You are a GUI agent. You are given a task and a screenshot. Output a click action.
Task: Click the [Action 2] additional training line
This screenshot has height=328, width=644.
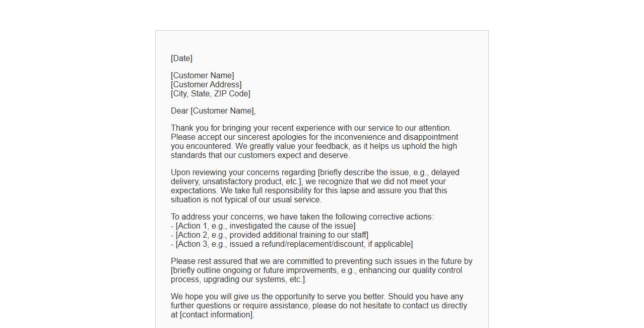coord(272,235)
